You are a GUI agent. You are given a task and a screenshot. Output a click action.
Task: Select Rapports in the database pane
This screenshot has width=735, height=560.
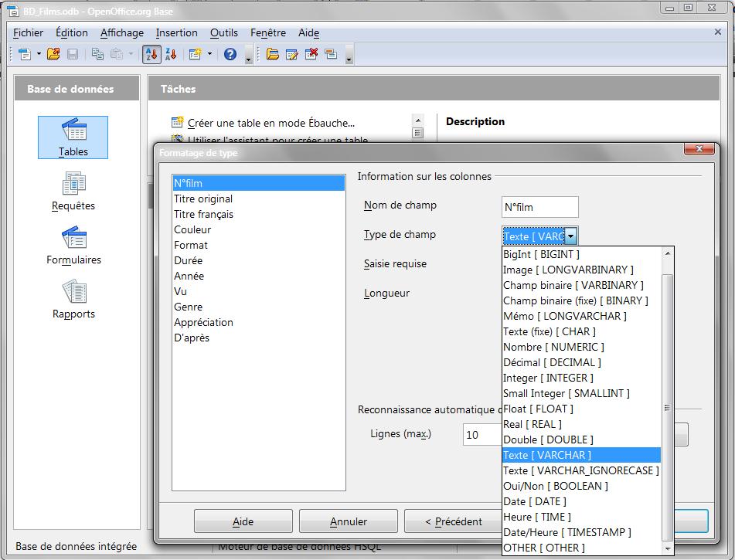tap(73, 300)
